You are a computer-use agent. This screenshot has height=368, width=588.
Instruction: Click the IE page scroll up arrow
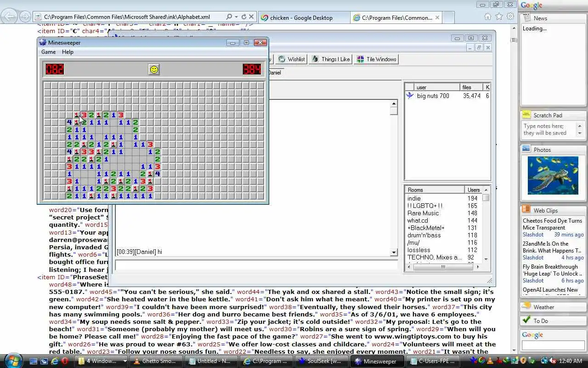514,29
